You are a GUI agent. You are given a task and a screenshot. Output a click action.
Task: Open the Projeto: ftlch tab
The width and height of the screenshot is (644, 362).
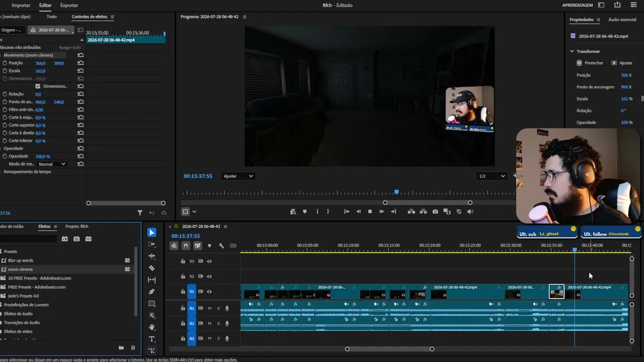pos(77,226)
